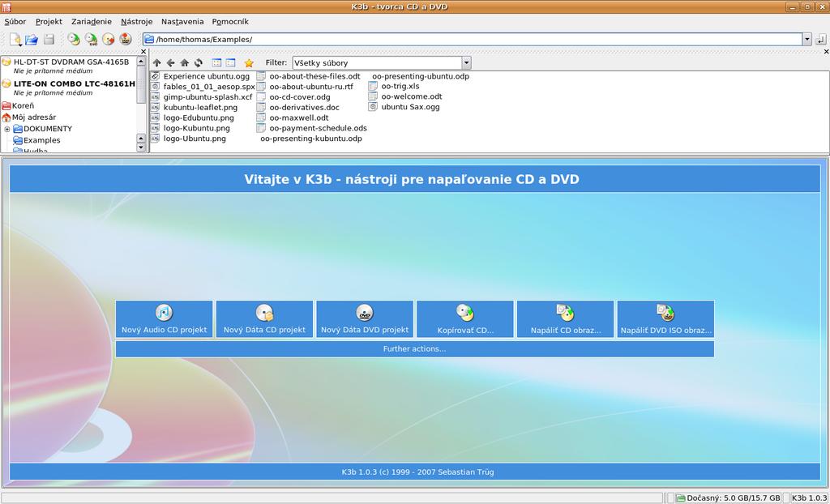Click the disc icon above Kopírovať CD
The width and height of the screenshot is (830, 504).
pyautogui.click(x=464, y=312)
